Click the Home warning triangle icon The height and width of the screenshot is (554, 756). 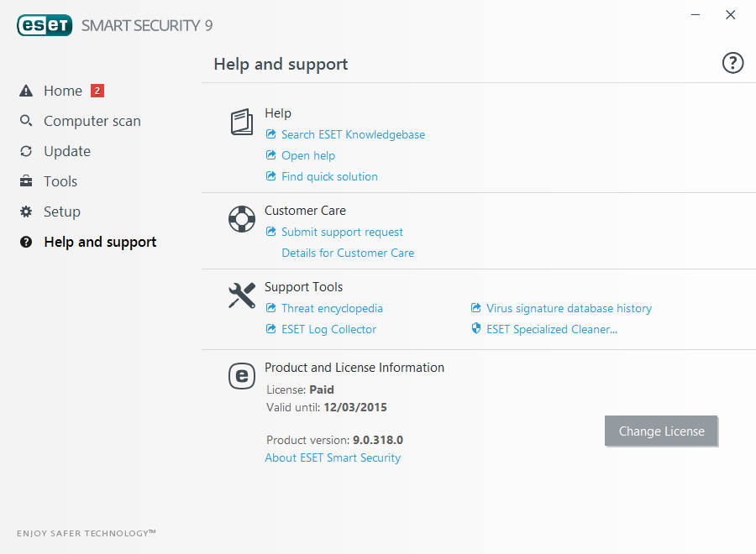tap(26, 91)
